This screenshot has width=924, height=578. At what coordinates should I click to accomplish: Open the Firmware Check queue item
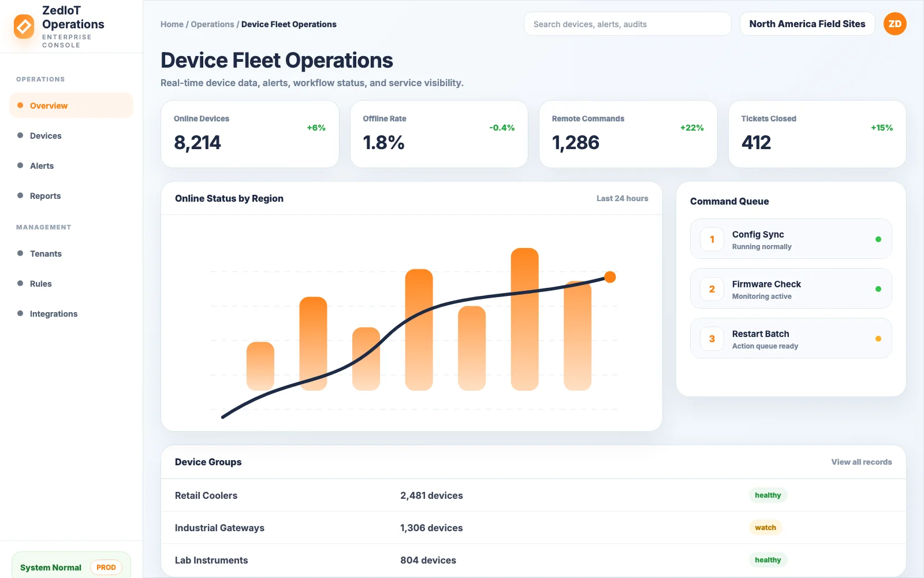(791, 288)
